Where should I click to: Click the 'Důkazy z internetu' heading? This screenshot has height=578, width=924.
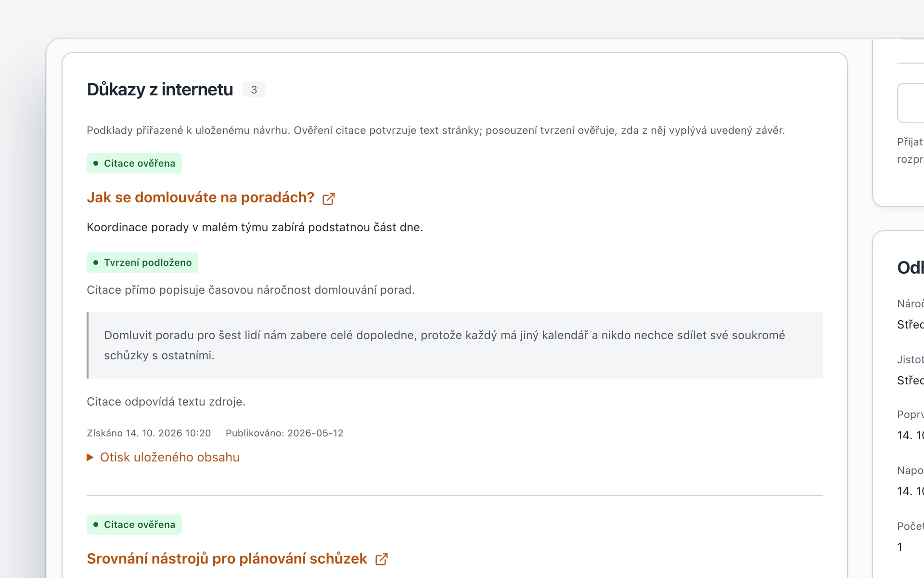160,90
